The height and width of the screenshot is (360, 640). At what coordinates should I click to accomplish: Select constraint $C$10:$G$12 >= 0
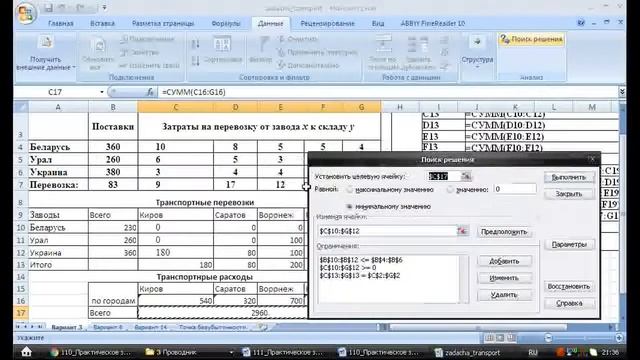tap(348, 268)
